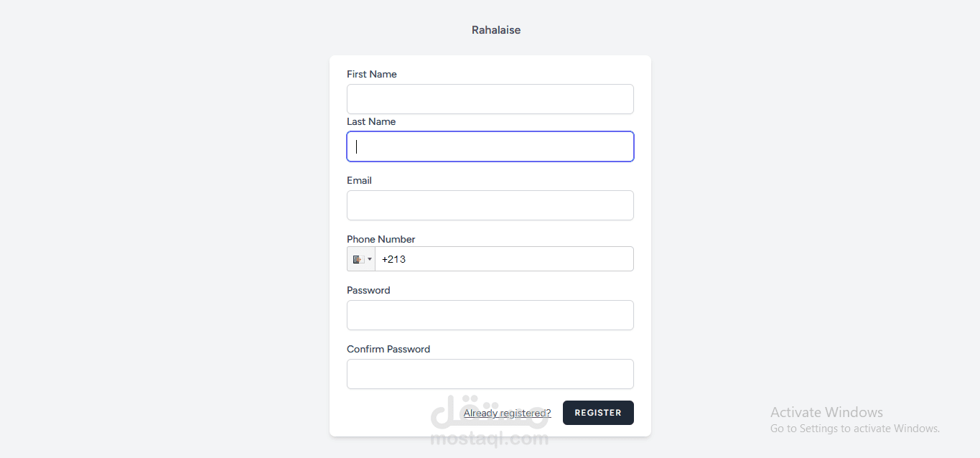Open the 'Already registered?' link

507,413
